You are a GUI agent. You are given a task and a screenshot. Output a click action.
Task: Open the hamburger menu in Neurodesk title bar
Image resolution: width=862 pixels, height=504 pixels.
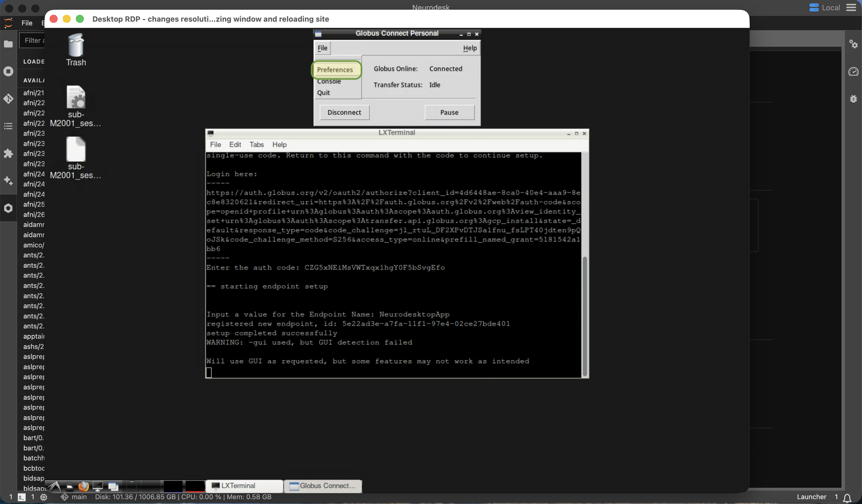click(851, 7)
